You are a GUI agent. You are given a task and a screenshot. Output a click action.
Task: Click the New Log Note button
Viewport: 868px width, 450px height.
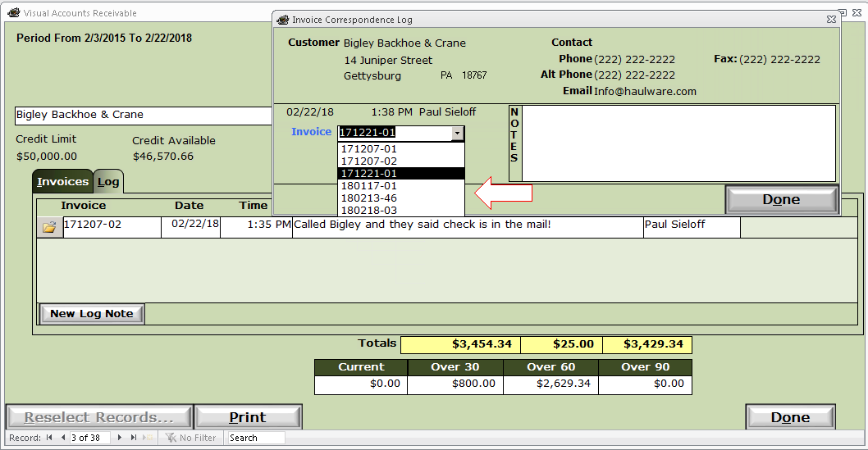[x=92, y=313]
